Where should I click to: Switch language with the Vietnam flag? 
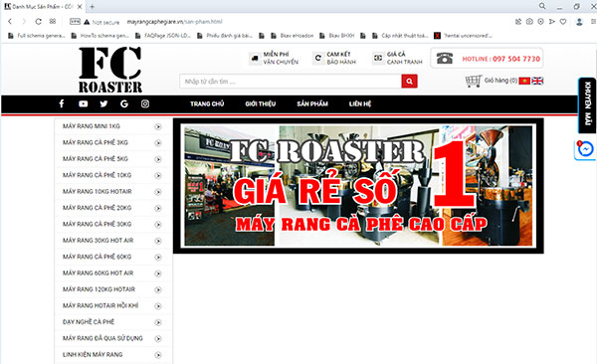(524, 81)
